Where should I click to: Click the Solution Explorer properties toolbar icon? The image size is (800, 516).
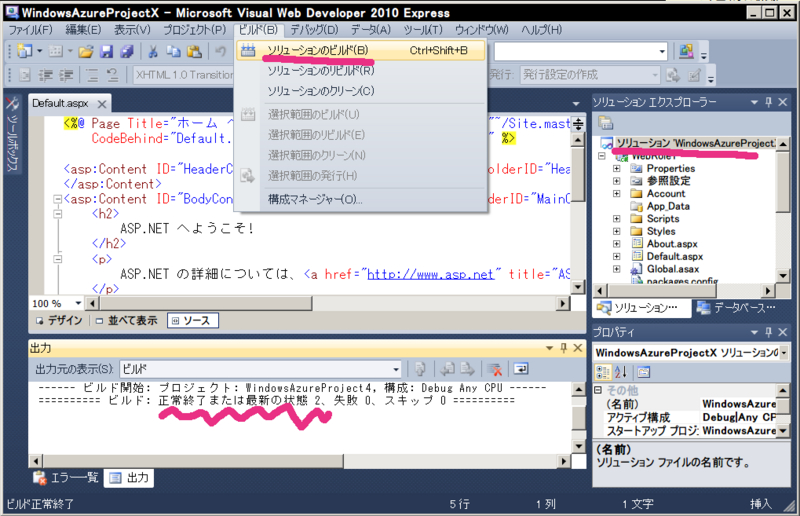[x=606, y=122]
